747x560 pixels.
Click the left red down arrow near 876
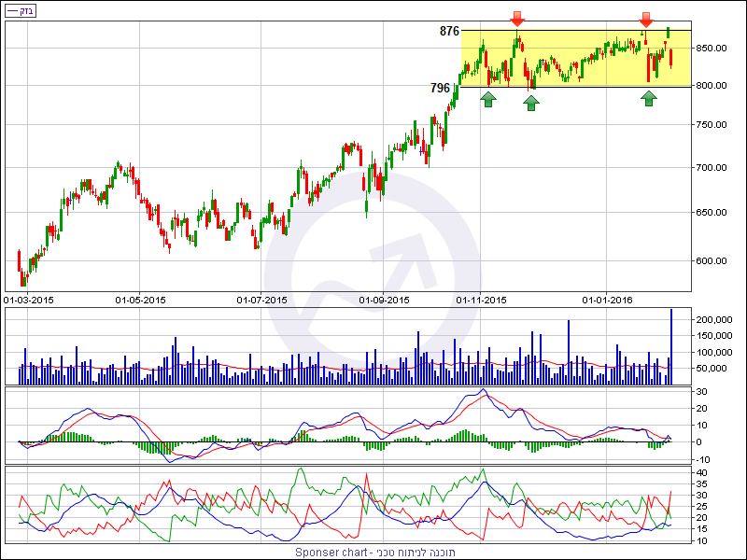517,18
